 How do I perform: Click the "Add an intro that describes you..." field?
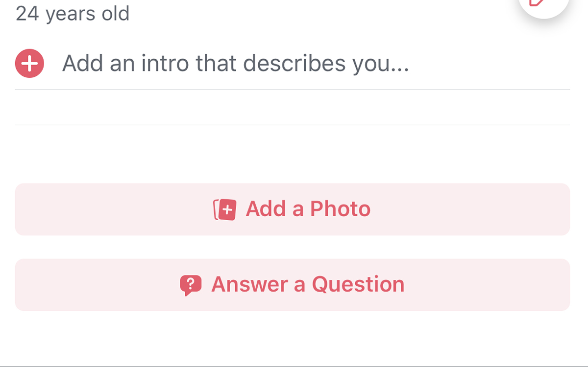tap(235, 64)
